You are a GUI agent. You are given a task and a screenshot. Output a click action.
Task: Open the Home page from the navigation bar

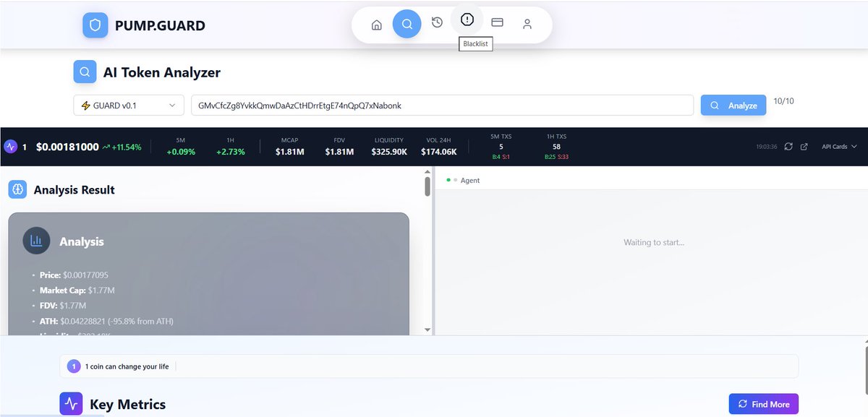[377, 24]
